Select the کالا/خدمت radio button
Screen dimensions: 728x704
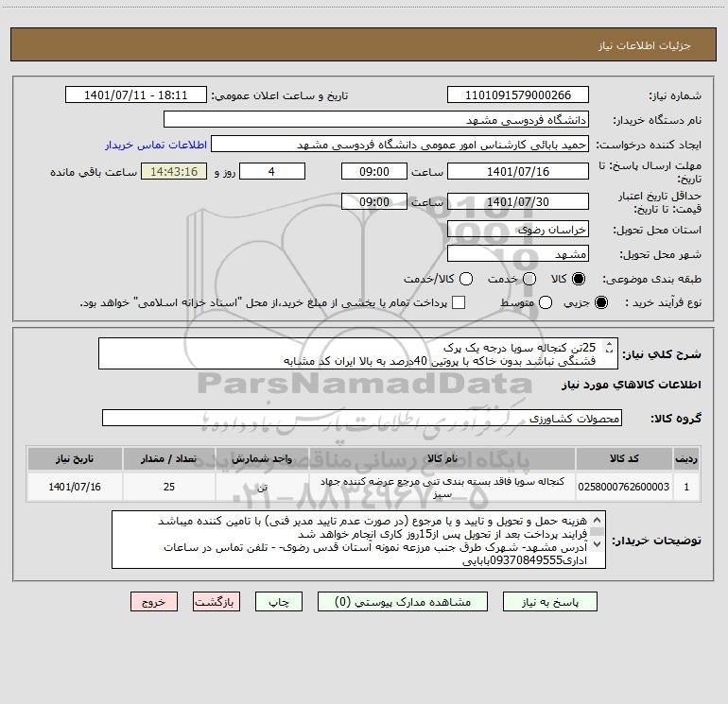click(x=466, y=279)
